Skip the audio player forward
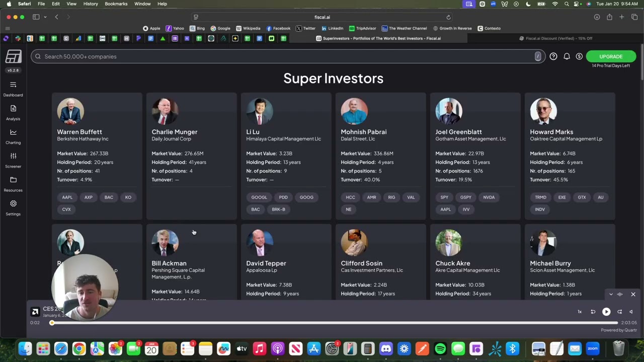Screen dimensions: 644x362 619,312
